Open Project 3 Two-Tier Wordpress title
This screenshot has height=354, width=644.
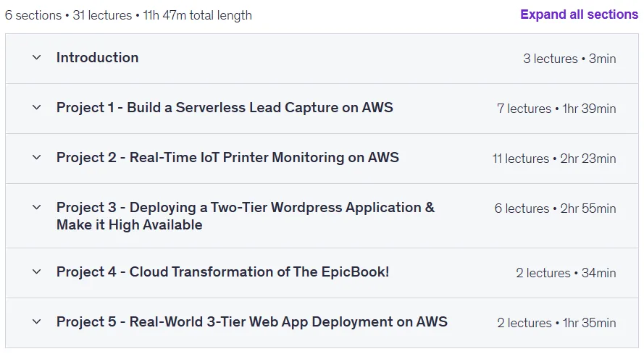click(245, 216)
